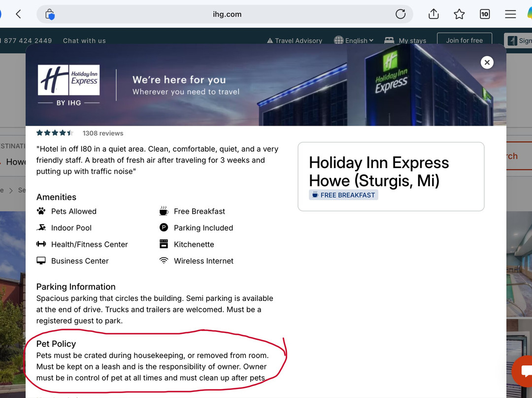
Task: Open the browser hamburger menu
Action: point(510,14)
